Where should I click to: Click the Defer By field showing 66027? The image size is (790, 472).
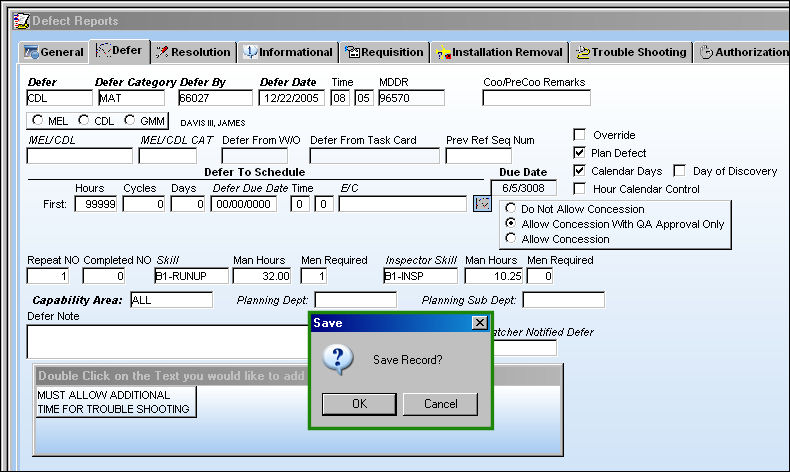(215, 98)
